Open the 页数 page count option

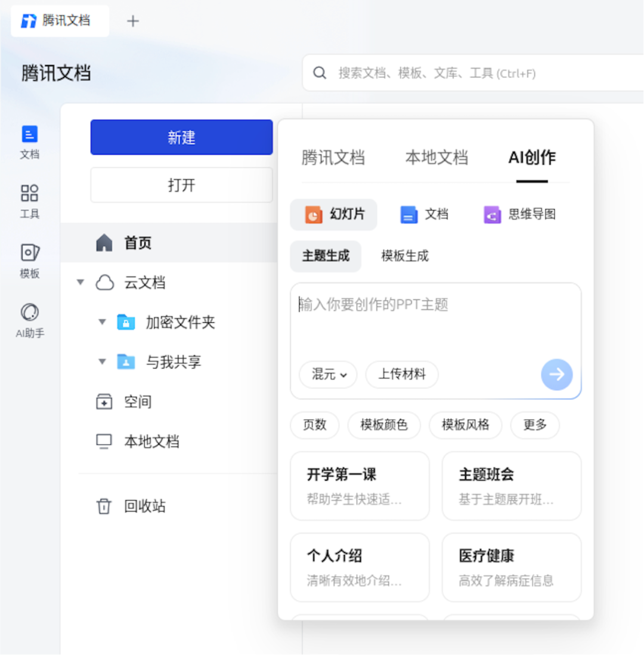click(314, 425)
